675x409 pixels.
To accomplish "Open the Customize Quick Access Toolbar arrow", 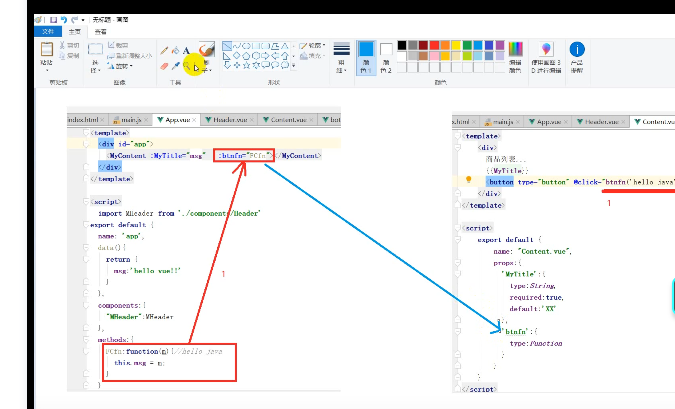I will coord(83,20).
